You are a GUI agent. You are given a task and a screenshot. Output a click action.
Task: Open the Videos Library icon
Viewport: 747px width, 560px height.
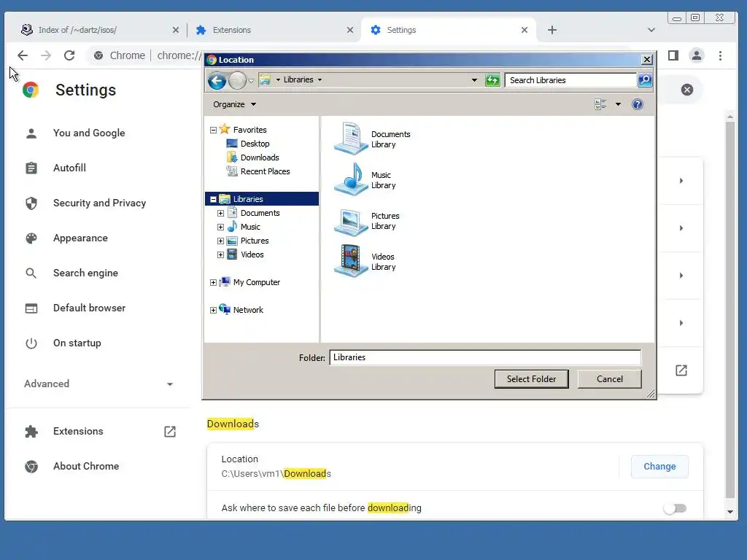coord(351,262)
